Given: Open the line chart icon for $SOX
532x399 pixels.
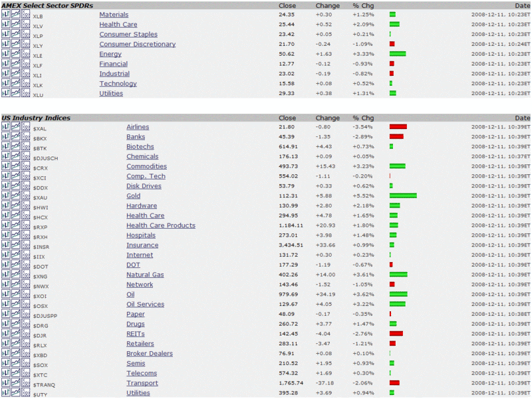Looking at the screenshot, I should (15, 362).
